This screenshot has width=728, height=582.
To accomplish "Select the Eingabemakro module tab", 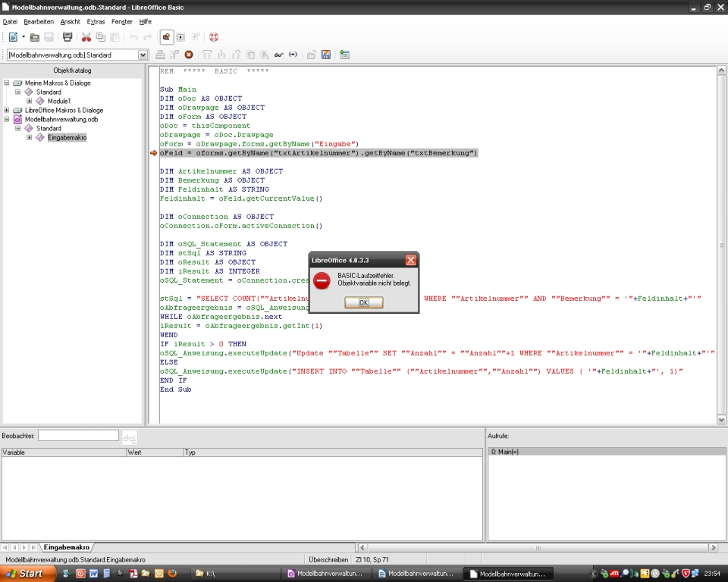I will coord(67,547).
